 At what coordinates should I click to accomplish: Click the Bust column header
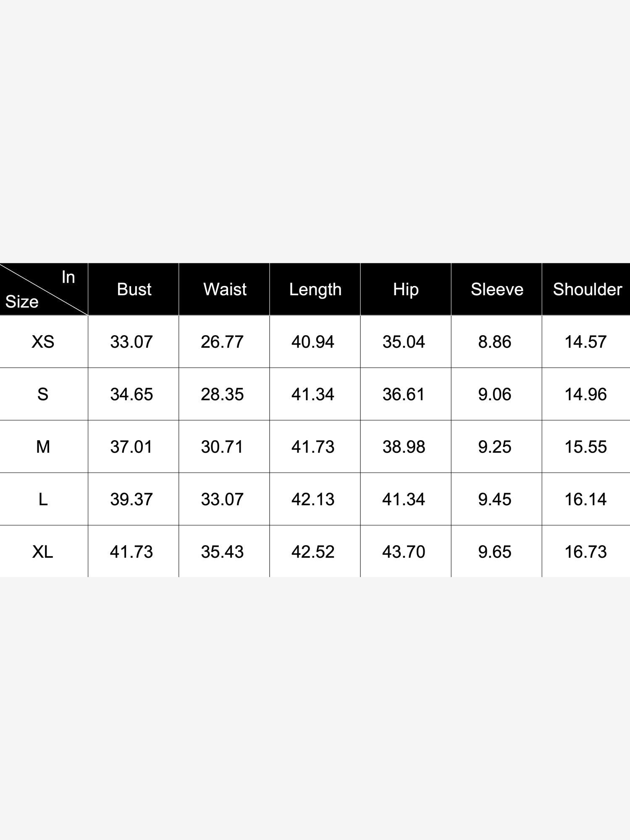click(x=134, y=289)
